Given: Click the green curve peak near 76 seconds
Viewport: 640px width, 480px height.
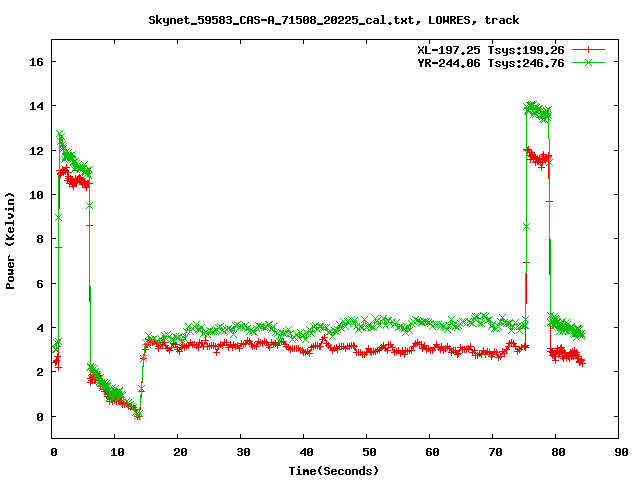Looking at the screenshot, I should coord(531,107).
